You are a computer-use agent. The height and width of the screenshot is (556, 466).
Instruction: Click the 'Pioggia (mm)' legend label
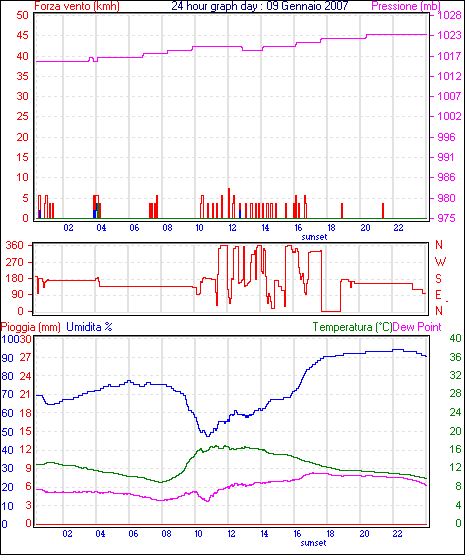tap(30, 327)
